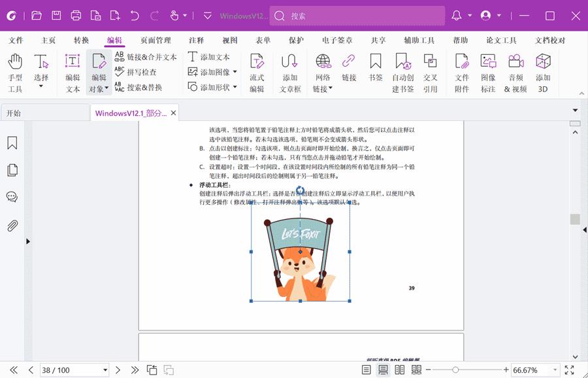The width and height of the screenshot is (588, 378).
Task: Expand the Add Shape (添加形状) dropdown
Action: 235,87
